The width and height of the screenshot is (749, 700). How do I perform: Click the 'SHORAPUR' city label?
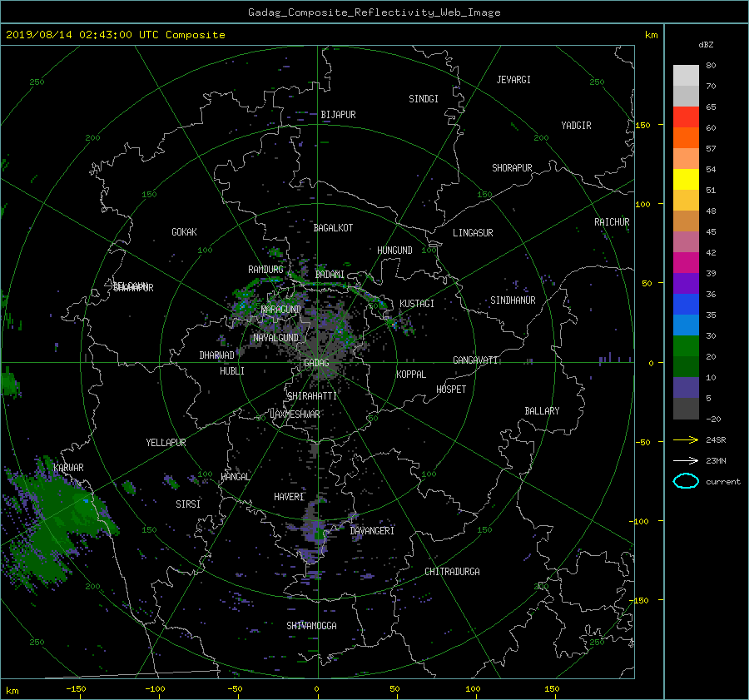512,168
